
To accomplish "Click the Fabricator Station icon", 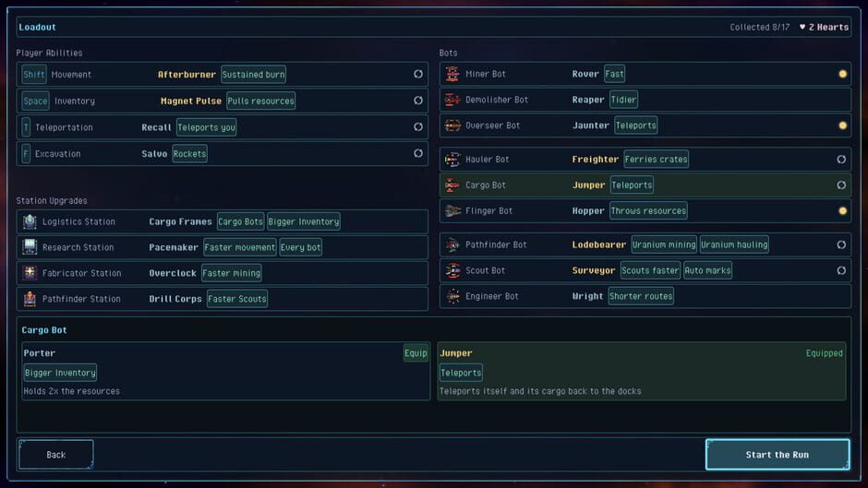I will [x=30, y=273].
